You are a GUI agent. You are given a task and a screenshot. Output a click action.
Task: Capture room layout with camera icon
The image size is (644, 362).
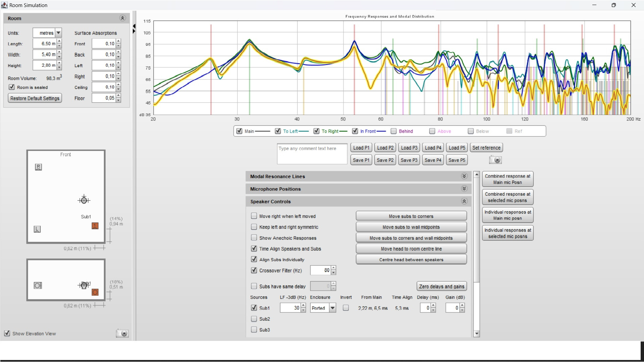[122, 333]
